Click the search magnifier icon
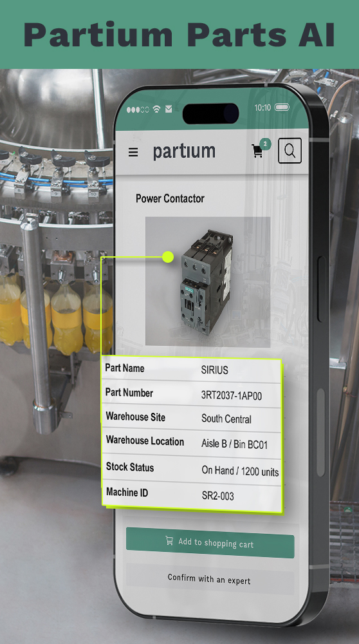 tap(290, 151)
